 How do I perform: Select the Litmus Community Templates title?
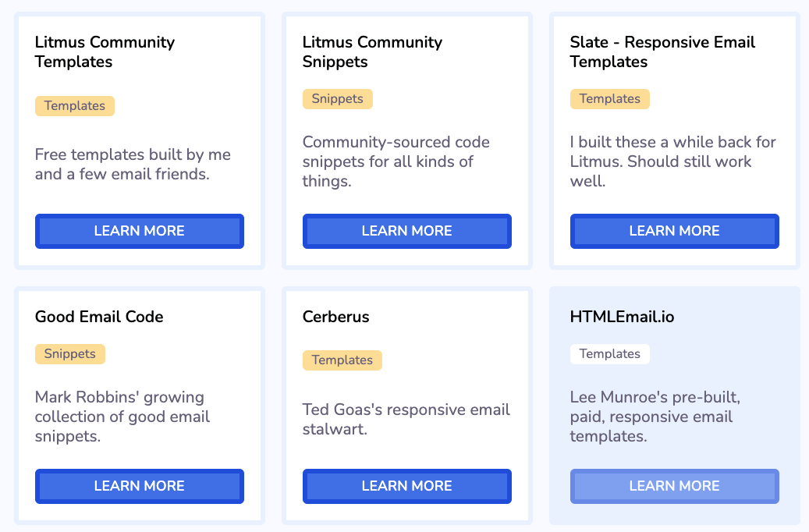pos(105,52)
